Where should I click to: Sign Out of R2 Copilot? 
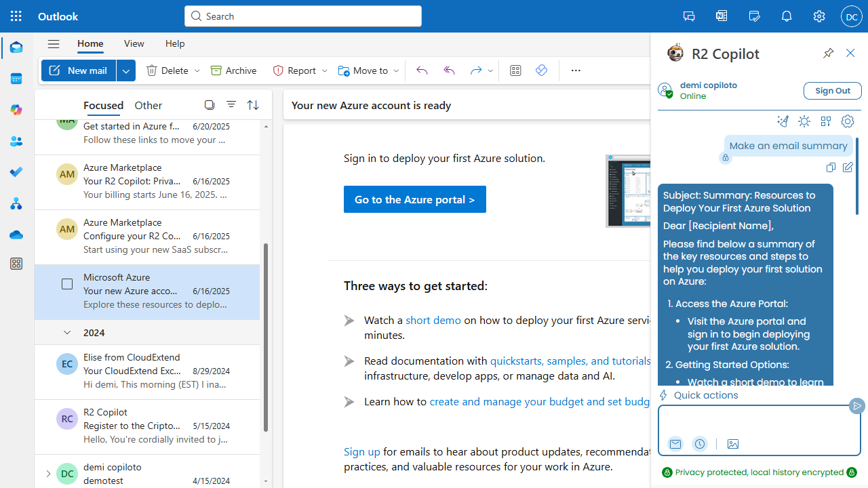point(833,91)
